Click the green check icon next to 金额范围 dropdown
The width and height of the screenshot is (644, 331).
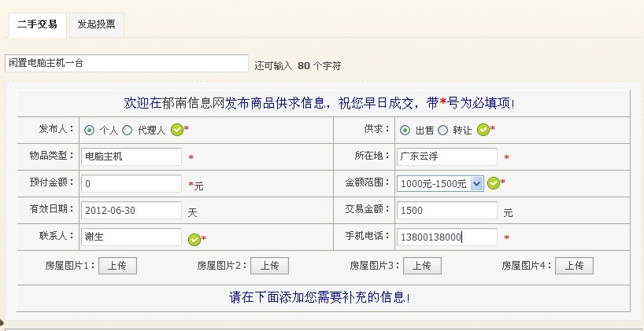494,183
